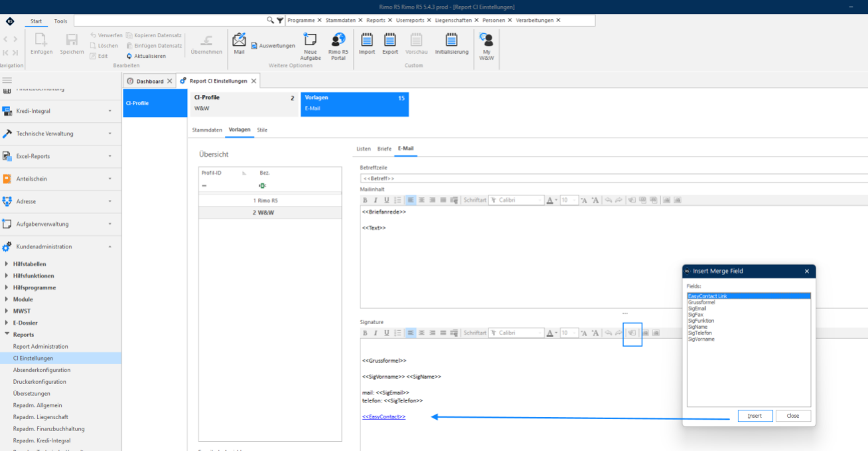Open Absenderkonfiguration in Reports tree

point(42,370)
